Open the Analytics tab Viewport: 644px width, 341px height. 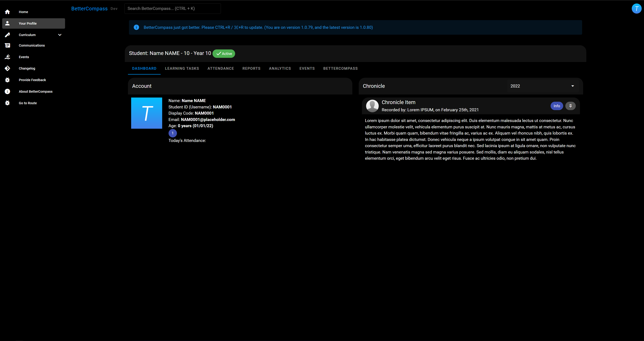click(280, 68)
